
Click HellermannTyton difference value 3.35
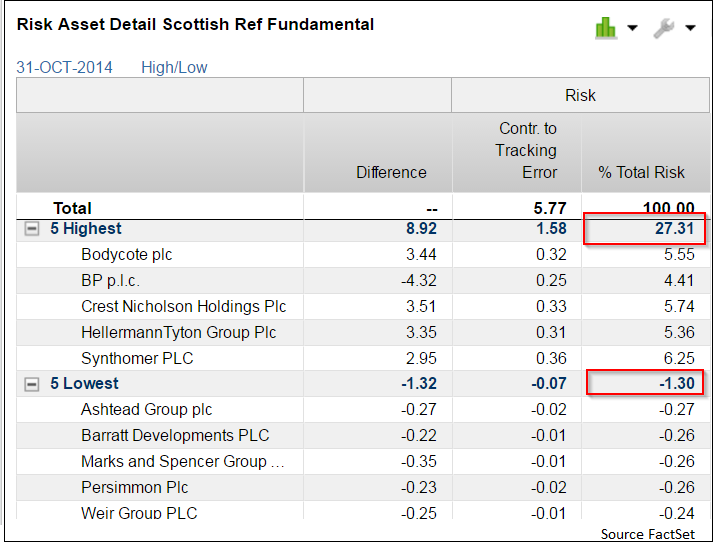pos(421,332)
